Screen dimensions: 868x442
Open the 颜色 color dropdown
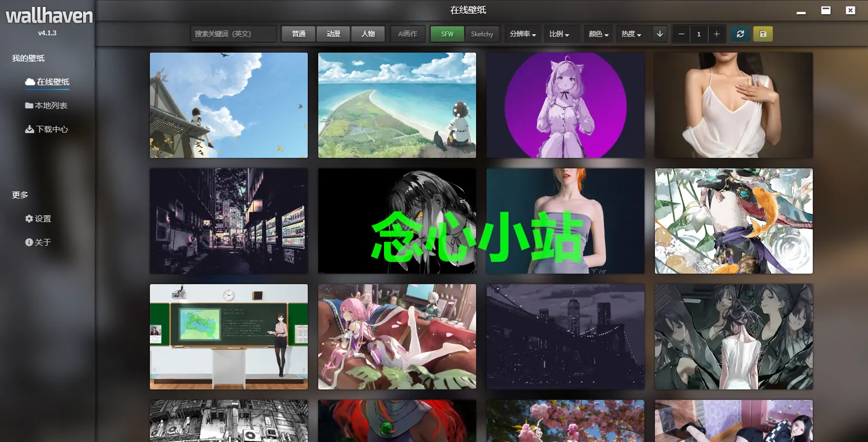tap(599, 34)
